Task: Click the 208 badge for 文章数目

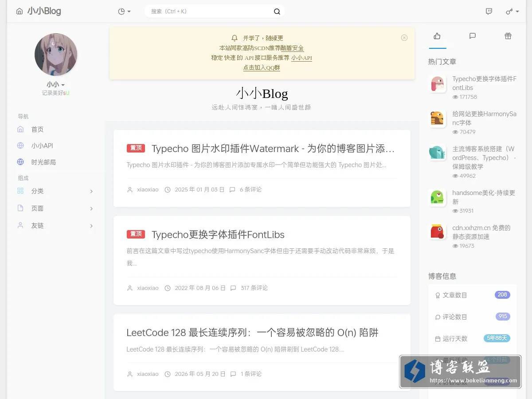Action: (x=502, y=295)
